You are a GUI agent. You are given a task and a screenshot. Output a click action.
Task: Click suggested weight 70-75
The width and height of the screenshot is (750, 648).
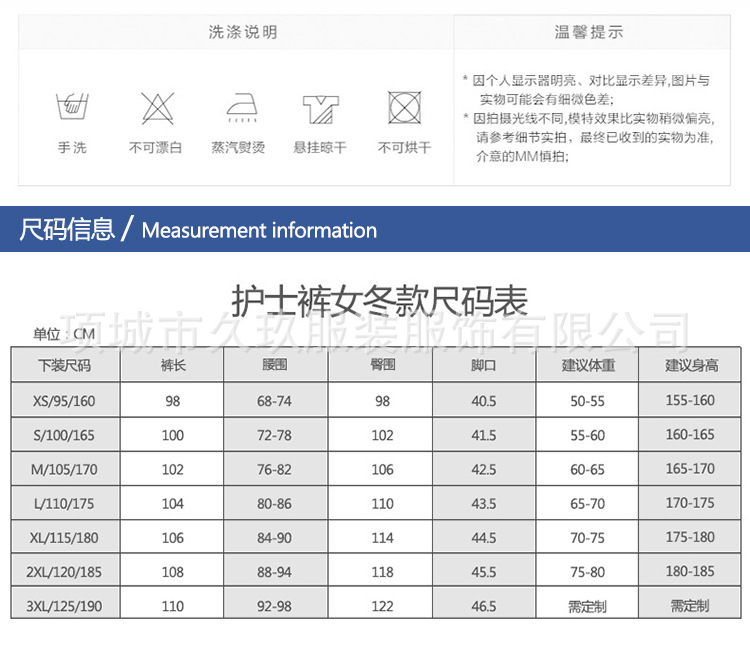[587, 538]
